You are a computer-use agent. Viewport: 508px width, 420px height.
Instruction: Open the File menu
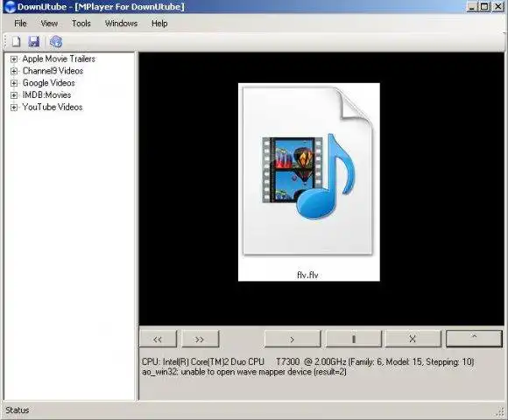click(x=20, y=24)
